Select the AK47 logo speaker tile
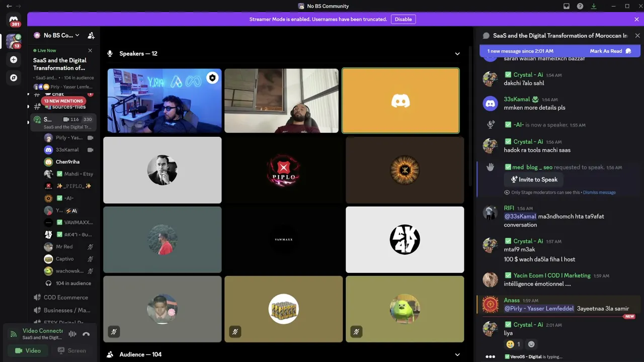This screenshot has width=644, height=362. tap(405, 239)
